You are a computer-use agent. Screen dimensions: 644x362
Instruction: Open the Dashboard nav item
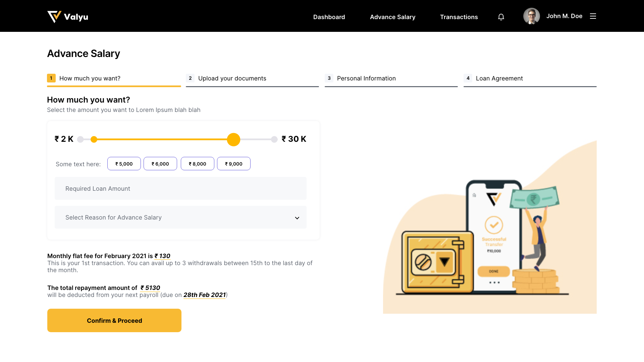point(329,17)
